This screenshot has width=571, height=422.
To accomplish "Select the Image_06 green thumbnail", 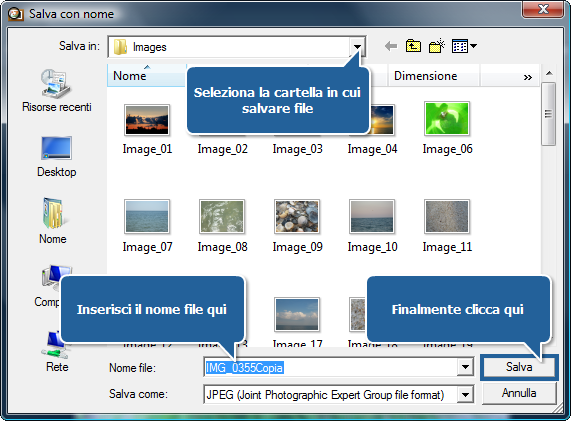I will (447, 119).
